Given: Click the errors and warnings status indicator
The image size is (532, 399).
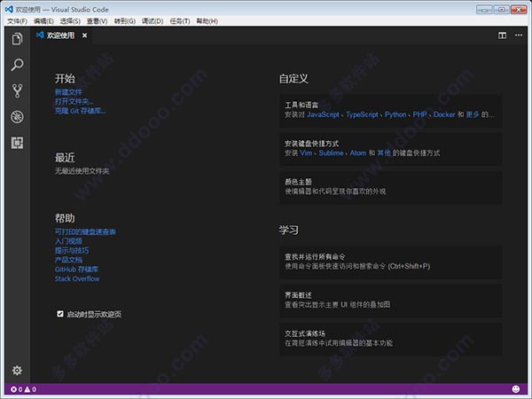Looking at the screenshot, I should coord(23,389).
